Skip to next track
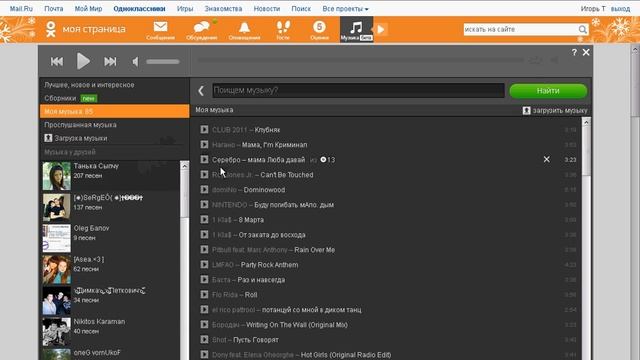 pos(110,62)
